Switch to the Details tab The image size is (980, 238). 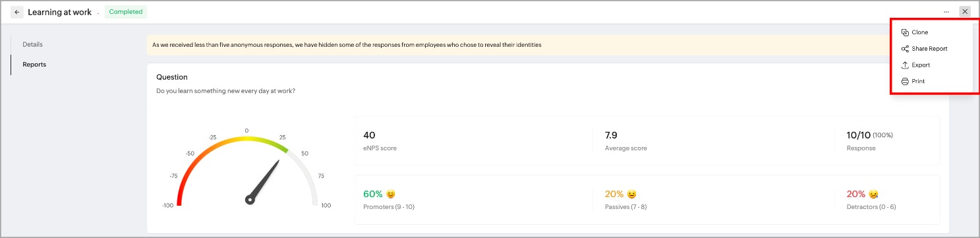(33, 44)
